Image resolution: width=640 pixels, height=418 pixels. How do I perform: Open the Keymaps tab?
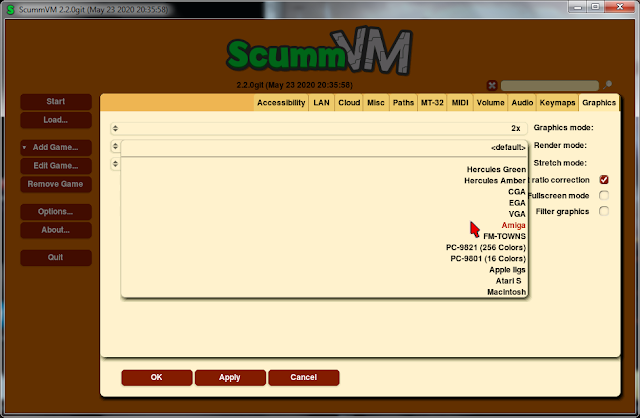(x=557, y=102)
